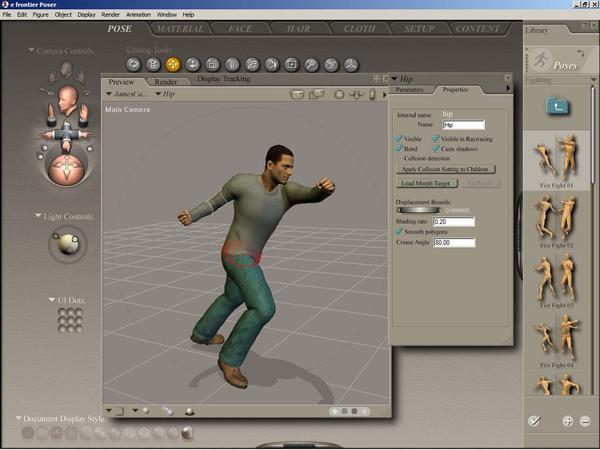
Task: Activate the highlighted Translate/Pull editing tool
Action: pos(172,64)
